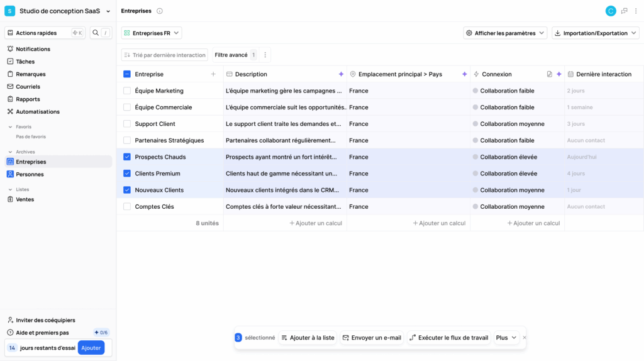Click Ajouter un calcul under Emplacement principal column
Image resolution: width=644 pixels, height=361 pixels.
[439, 223]
